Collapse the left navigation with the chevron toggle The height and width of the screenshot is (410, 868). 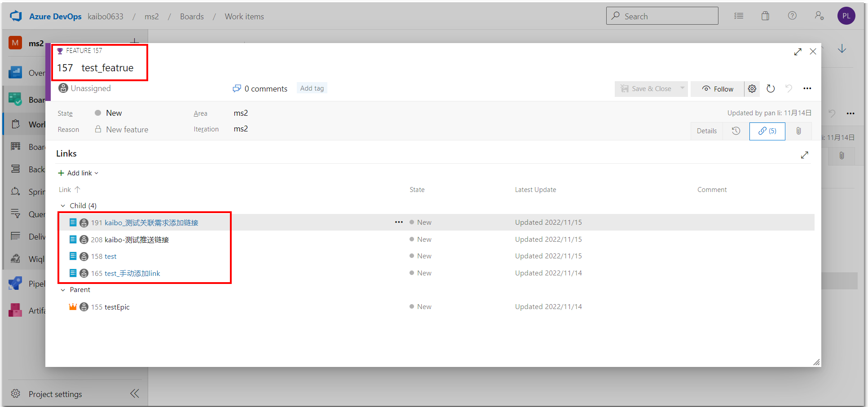[x=134, y=393]
